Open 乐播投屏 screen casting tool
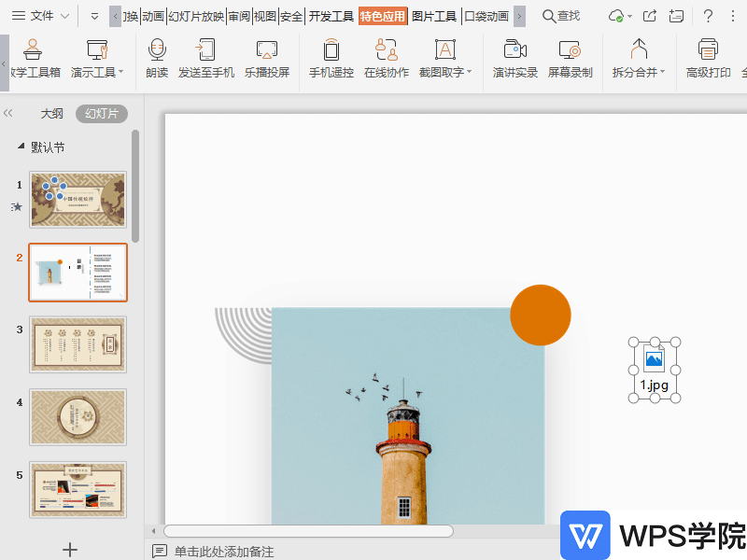 tap(267, 58)
